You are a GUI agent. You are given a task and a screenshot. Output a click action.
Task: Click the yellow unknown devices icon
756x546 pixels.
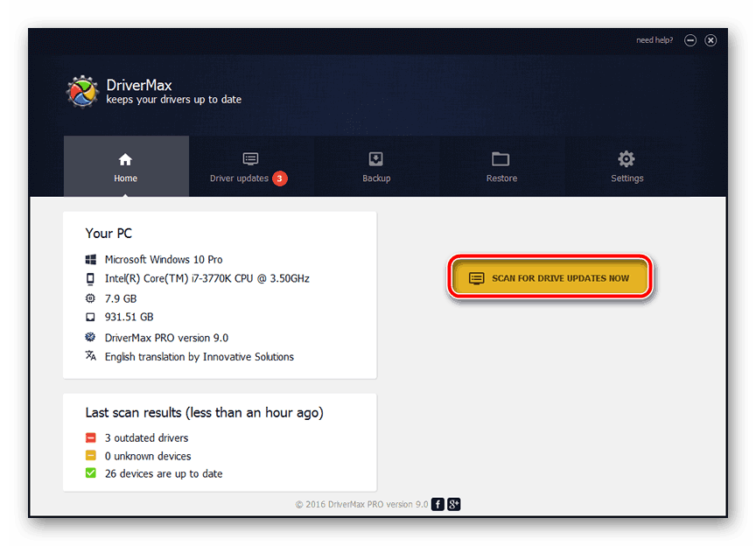pyautogui.click(x=91, y=455)
